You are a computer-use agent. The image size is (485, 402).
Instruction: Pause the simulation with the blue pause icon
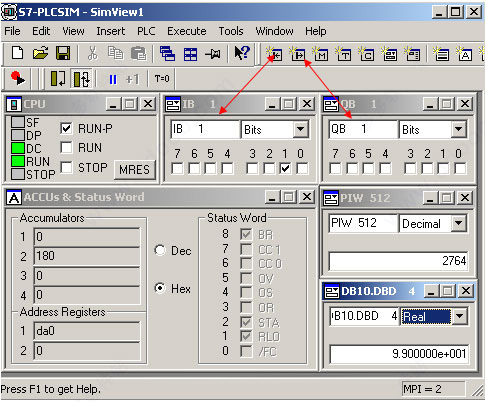tap(113, 79)
